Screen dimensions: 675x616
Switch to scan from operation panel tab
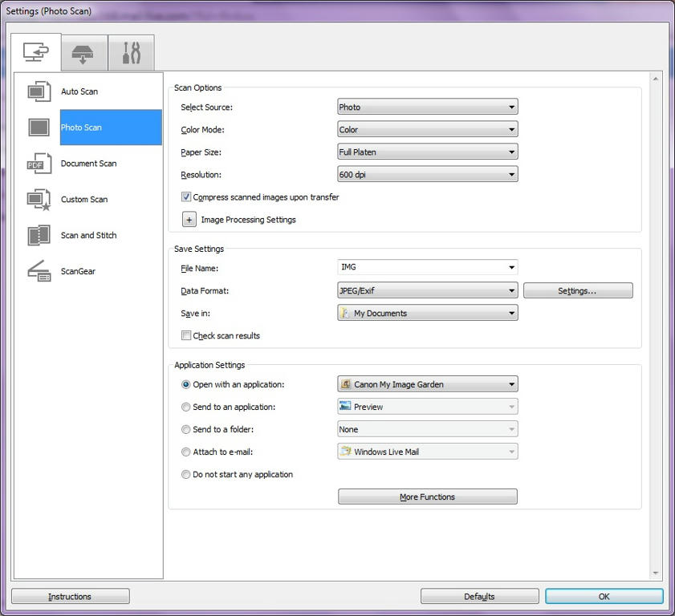pyautogui.click(x=83, y=53)
